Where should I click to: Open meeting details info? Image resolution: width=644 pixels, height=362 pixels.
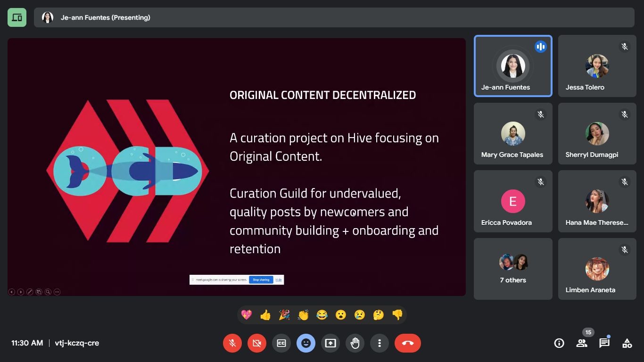[559, 343]
